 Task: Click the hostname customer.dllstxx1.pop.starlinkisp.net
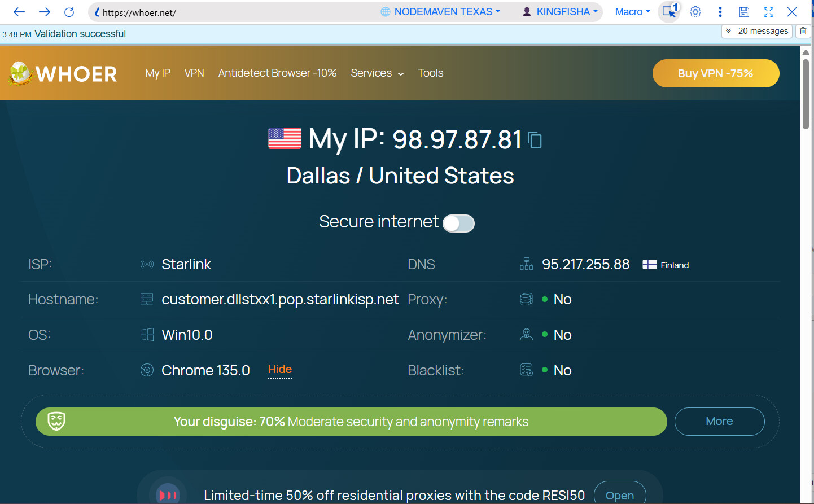(x=280, y=299)
